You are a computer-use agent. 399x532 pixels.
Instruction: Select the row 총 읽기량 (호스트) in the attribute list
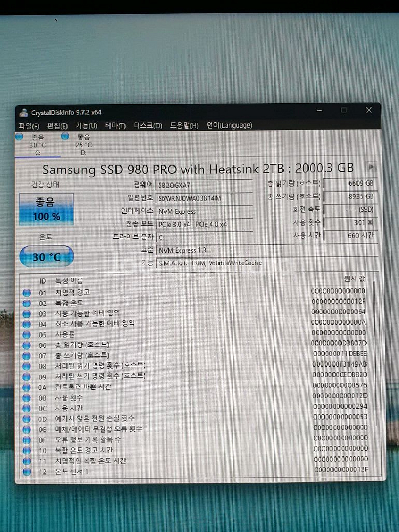tap(195, 345)
